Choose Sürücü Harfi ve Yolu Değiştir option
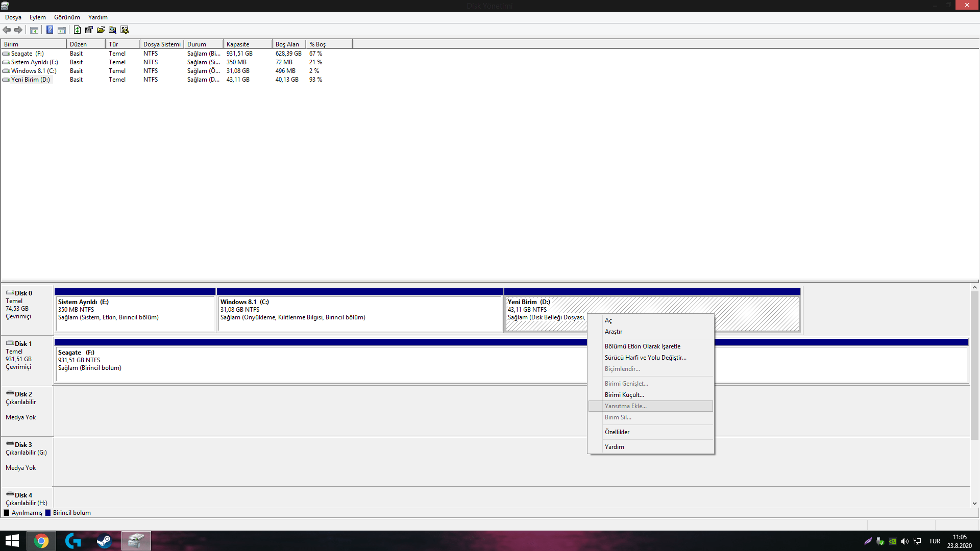The height and width of the screenshot is (551, 980). (645, 357)
